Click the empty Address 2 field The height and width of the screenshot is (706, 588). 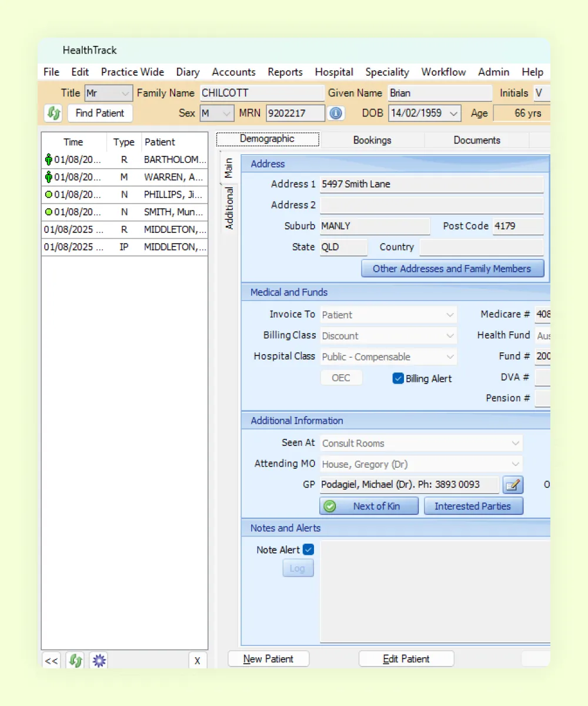(432, 205)
